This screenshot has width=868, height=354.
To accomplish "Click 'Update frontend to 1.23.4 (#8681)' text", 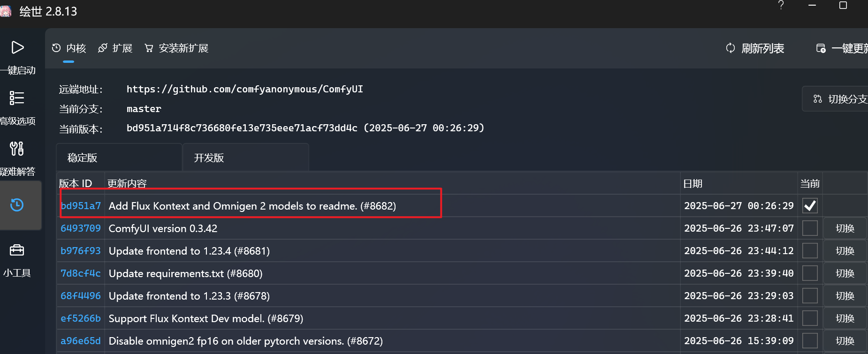I will point(189,251).
